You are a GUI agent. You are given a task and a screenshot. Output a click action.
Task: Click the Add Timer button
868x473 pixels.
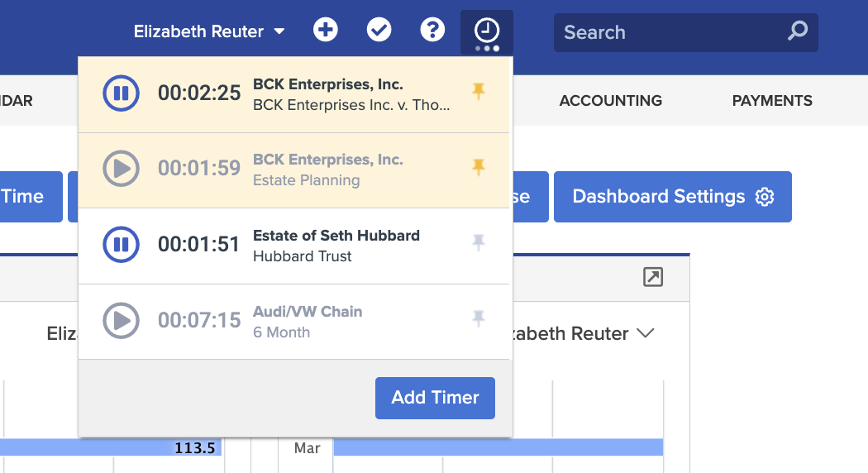pos(435,398)
